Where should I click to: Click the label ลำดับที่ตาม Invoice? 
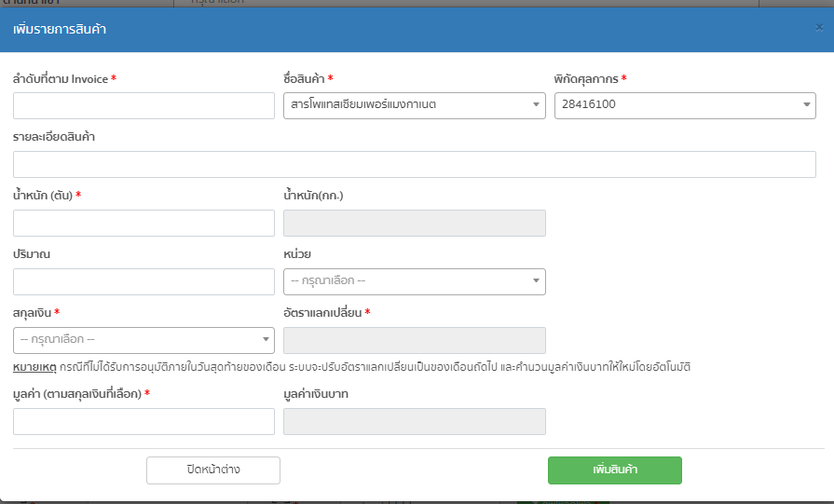click(60, 78)
